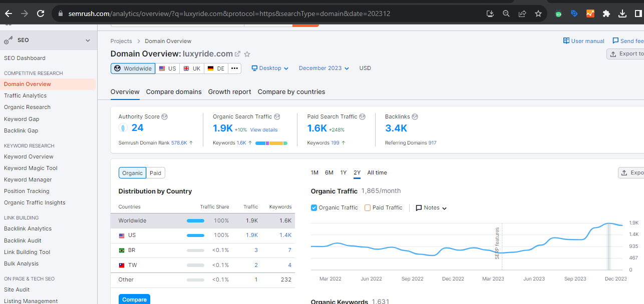Click the browser forward arrow

(x=24, y=13)
